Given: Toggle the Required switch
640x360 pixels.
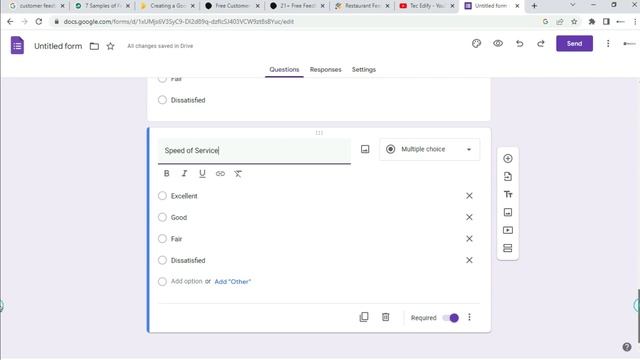Looking at the screenshot, I should coord(451,318).
